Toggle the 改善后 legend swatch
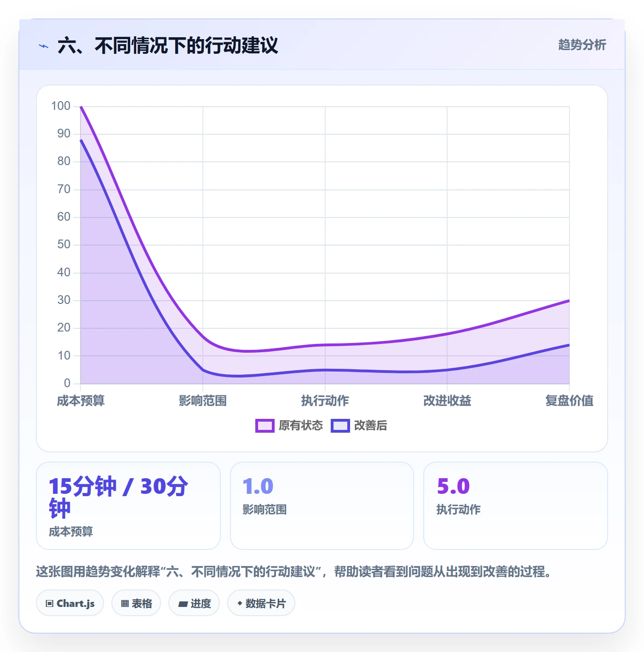 click(340, 426)
